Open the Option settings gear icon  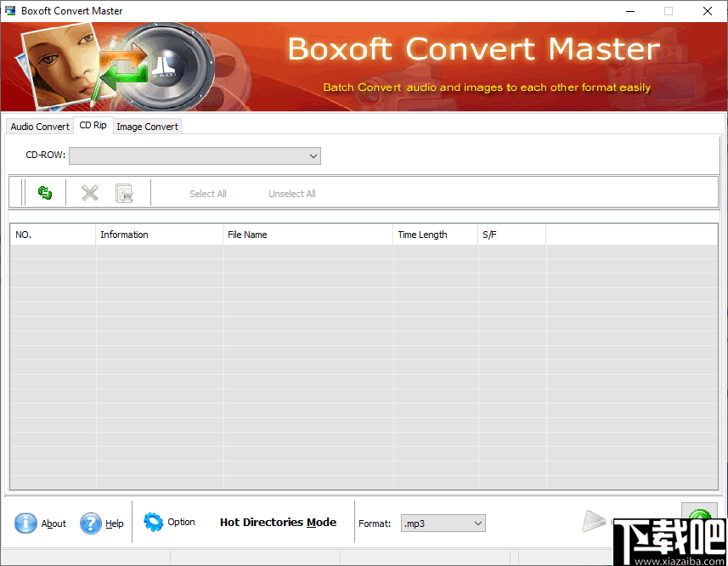[154, 523]
